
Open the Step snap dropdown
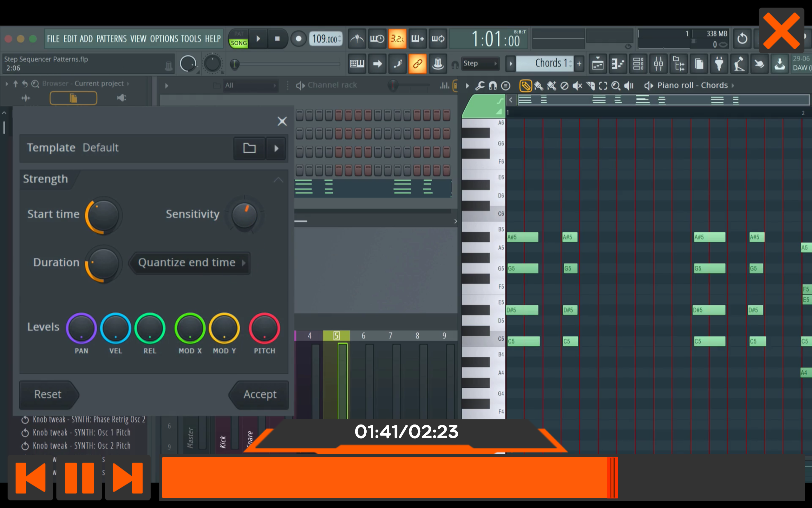pyautogui.click(x=480, y=63)
